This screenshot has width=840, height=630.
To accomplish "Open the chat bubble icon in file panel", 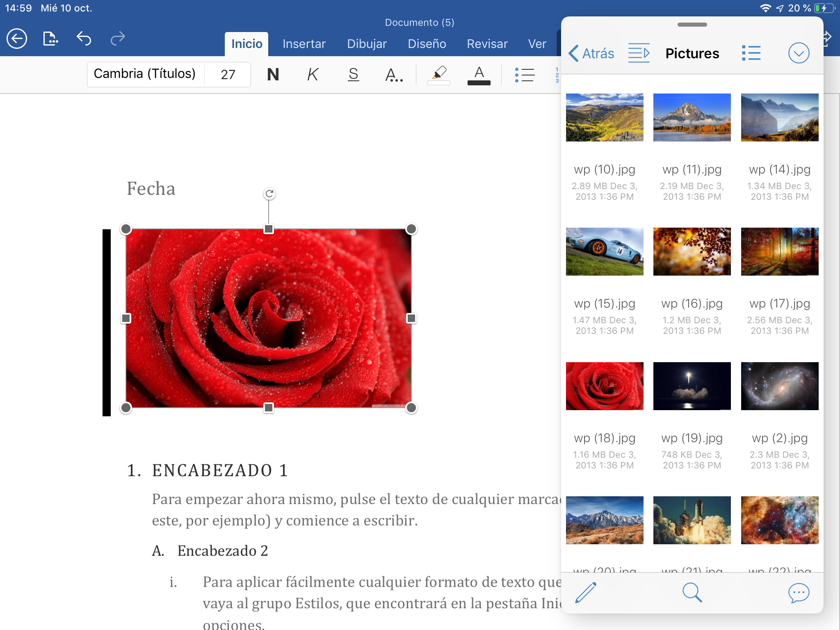I will [x=799, y=592].
